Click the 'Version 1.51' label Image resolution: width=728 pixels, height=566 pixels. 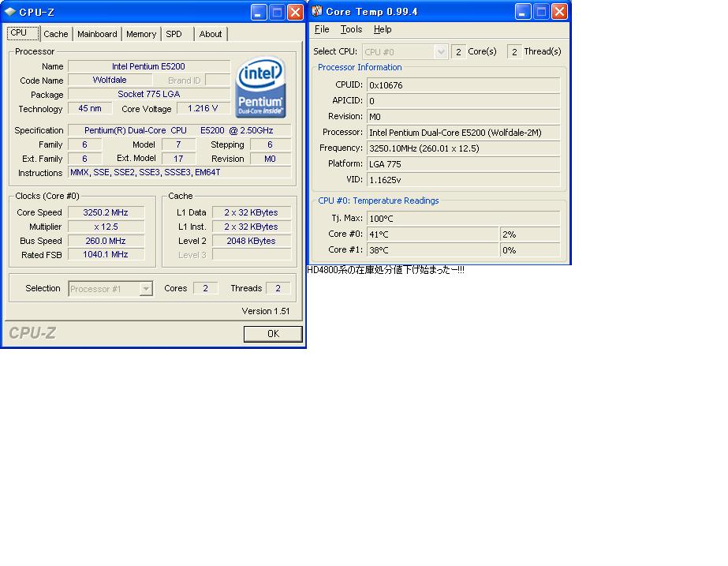266,311
